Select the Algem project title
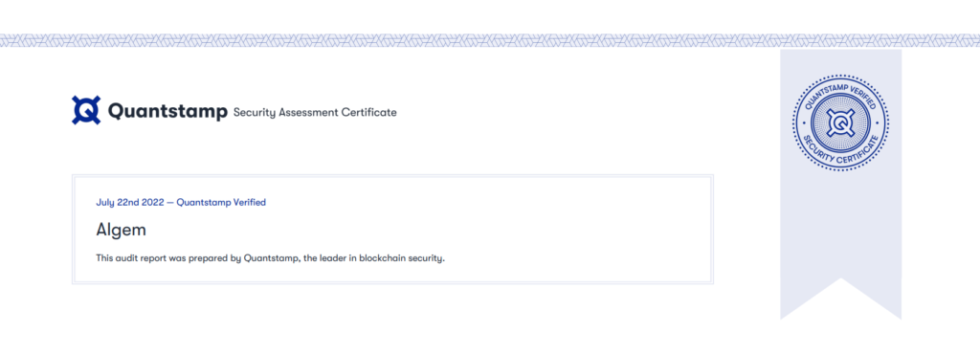Screen dimensions: 980x355 122,230
